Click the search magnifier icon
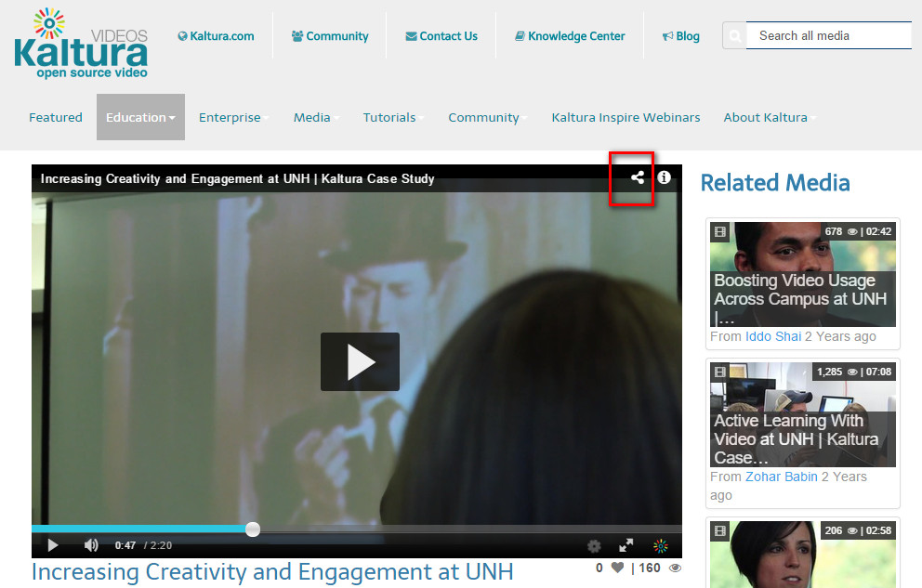 pos(734,36)
